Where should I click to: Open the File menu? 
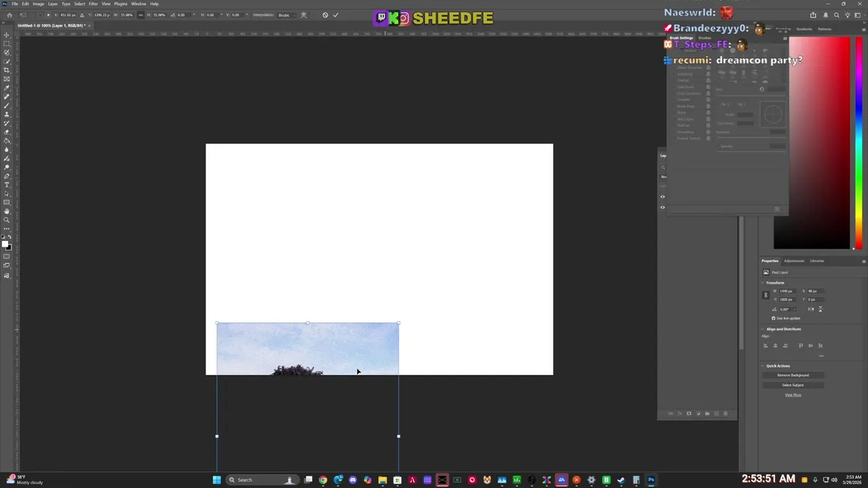pyautogui.click(x=15, y=3)
